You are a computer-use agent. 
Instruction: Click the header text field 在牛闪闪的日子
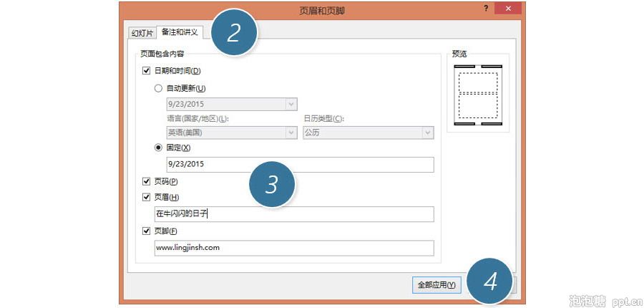294,214
